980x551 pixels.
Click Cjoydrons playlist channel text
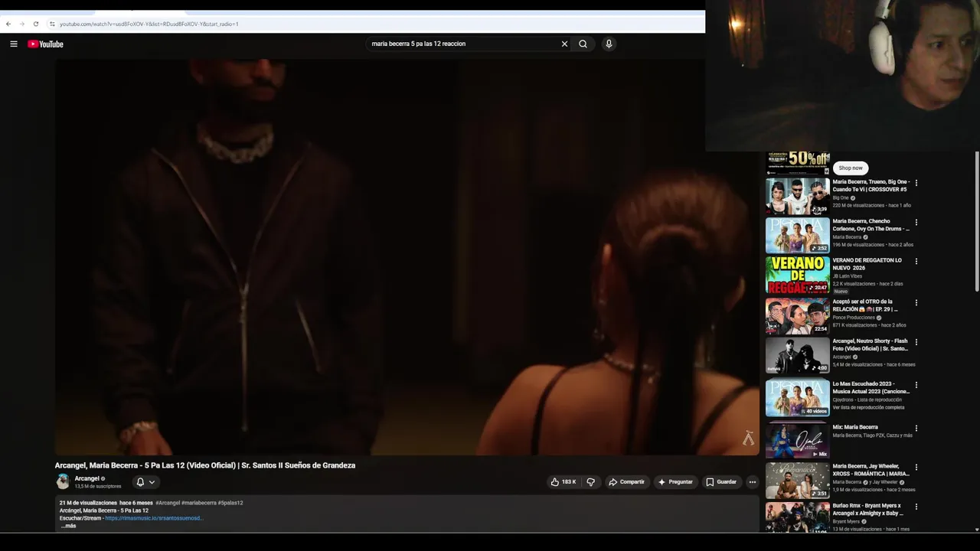(866, 399)
